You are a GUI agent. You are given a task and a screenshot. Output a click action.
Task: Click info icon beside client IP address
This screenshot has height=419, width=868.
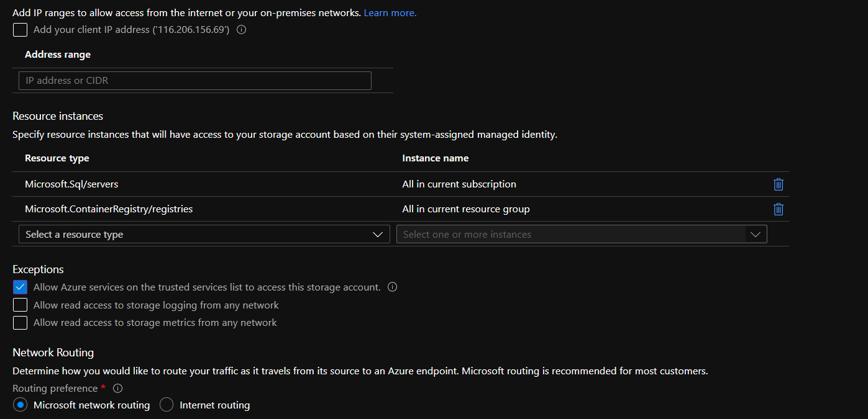point(242,30)
